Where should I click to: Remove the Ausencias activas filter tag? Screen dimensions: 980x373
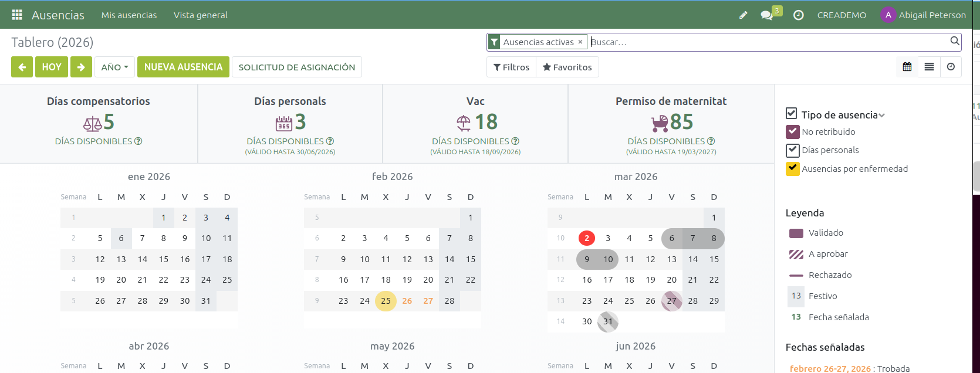point(580,42)
